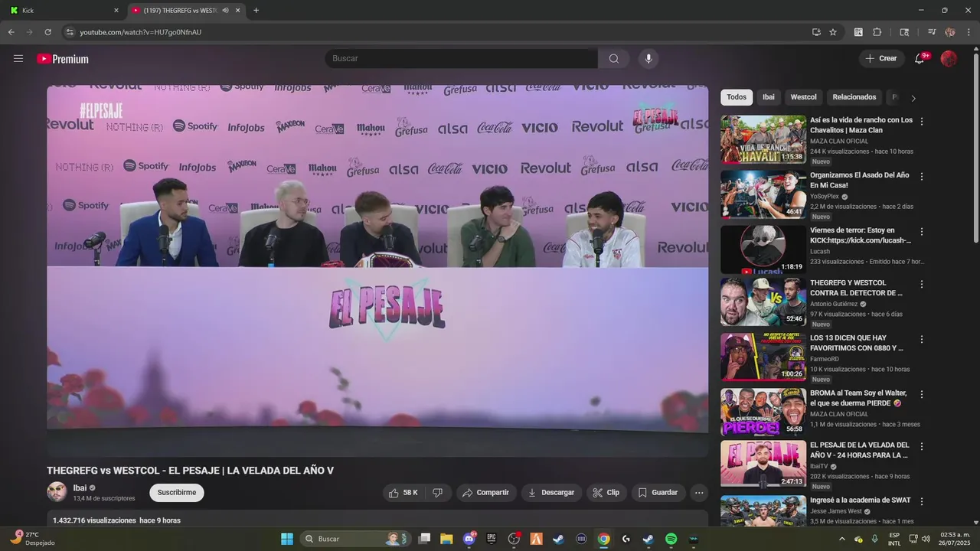Open Windows Start menu
This screenshot has height=551, width=980.
click(287, 539)
